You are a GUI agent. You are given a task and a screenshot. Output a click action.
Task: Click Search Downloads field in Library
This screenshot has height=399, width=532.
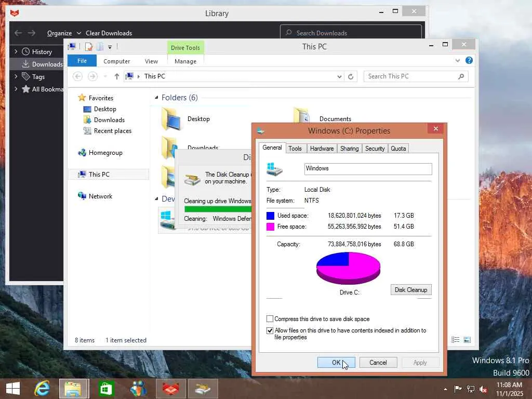pos(351,33)
